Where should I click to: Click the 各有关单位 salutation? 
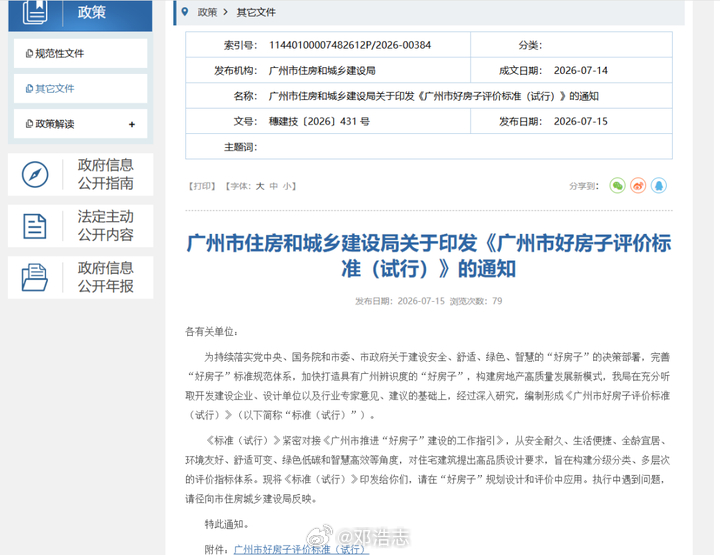coord(212,331)
